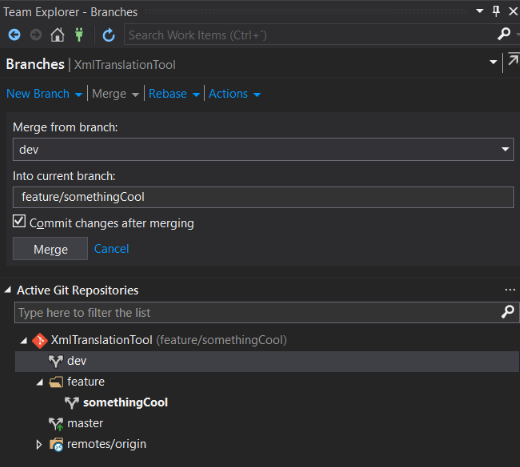Expand the remotes/origin node
The width and height of the screenshot is (520, 467).
pos(39,445)
